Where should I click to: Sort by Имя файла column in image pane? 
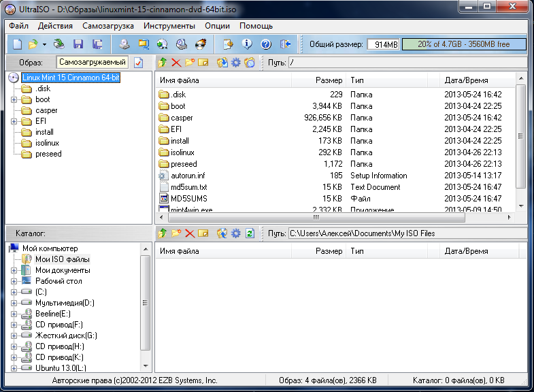pyautogui.click(x=223, y=80)
